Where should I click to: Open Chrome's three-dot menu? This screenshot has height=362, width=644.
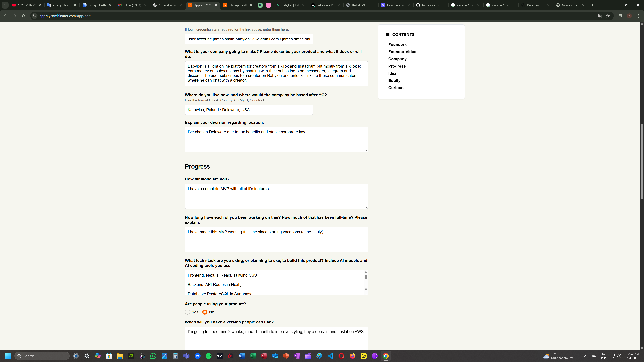pos(638,16)
